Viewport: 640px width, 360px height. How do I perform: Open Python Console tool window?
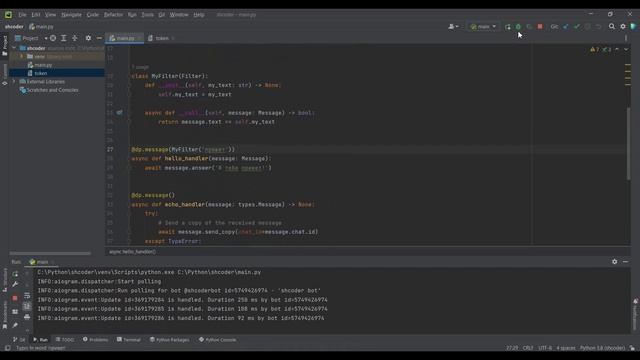[x=218, y=340]
